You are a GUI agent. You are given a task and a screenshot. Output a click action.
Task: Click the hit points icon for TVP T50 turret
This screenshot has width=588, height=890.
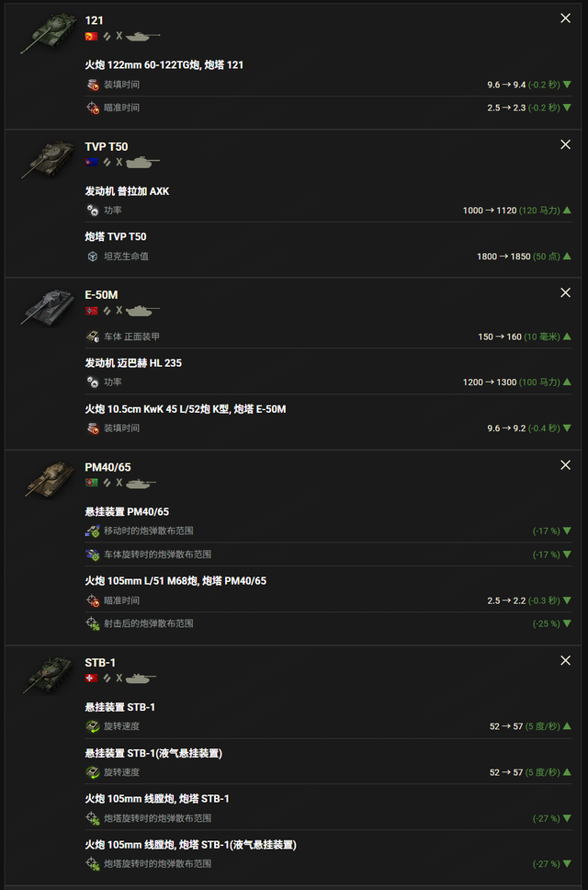pyautogui.click(x=93, y=257)
